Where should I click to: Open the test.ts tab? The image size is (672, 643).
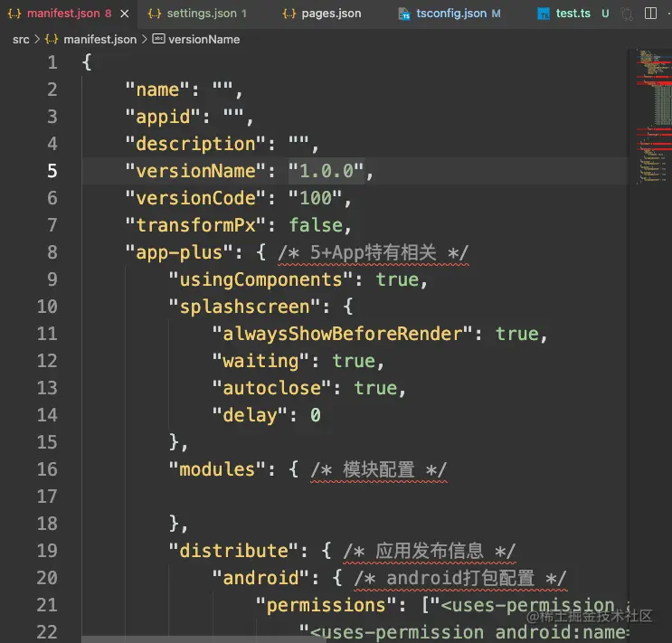573,14
